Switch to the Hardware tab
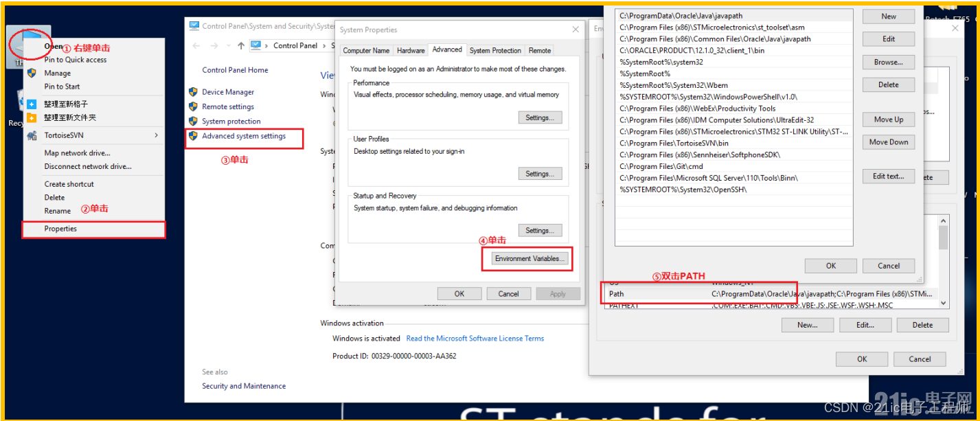Screen dimensions: 980x421 point(411,50)
